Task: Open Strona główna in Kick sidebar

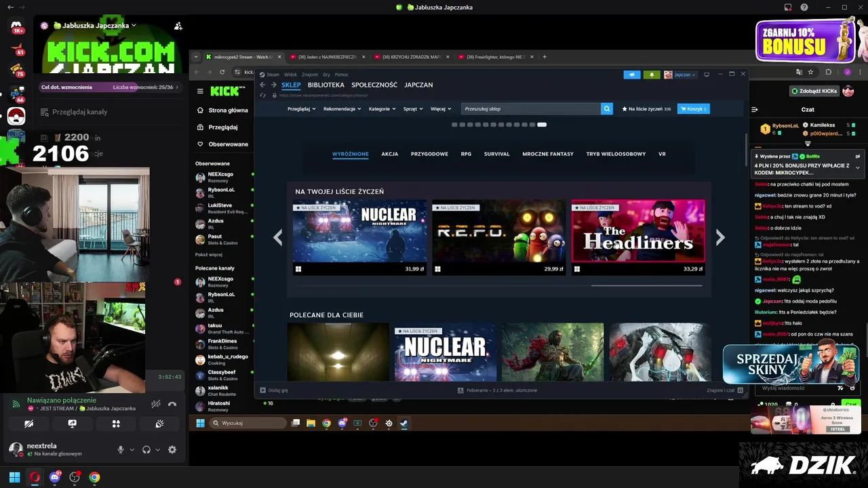Action: tap(222, 110)
